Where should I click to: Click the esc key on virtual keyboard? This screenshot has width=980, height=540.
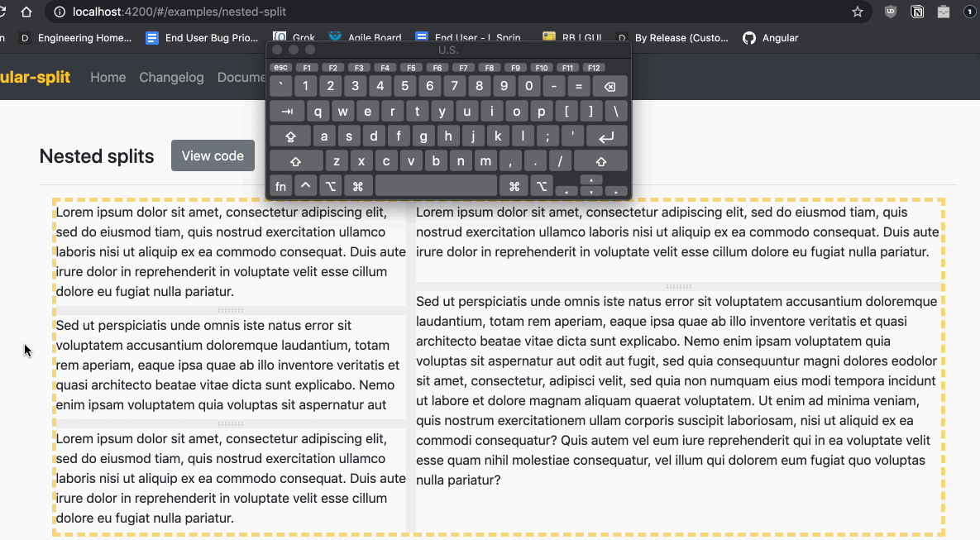[x=281, y=68]
